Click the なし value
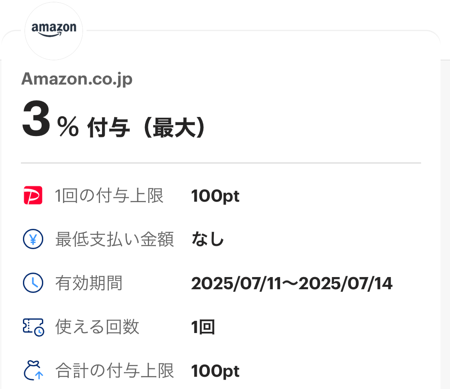450x389 pixels. coord(207,239)
